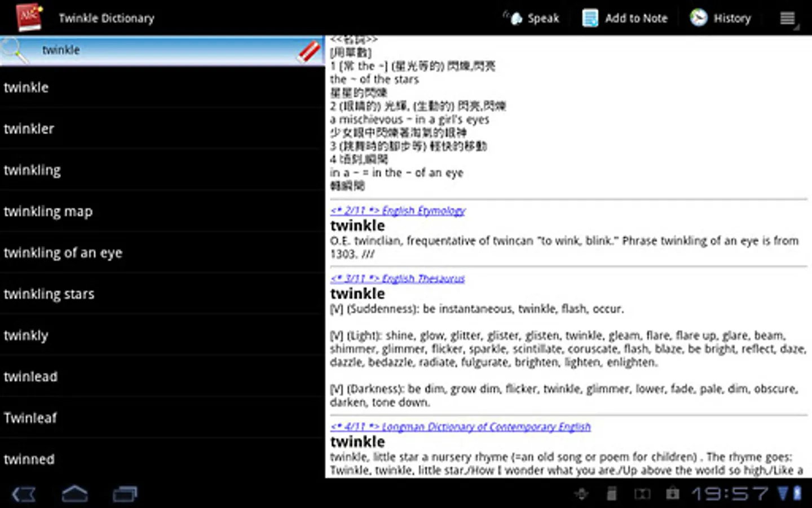The image size is (812, 508).
Task: Tap 'a mischievous ~ in a girl's eyes'
Action: (x=410, y=120)
